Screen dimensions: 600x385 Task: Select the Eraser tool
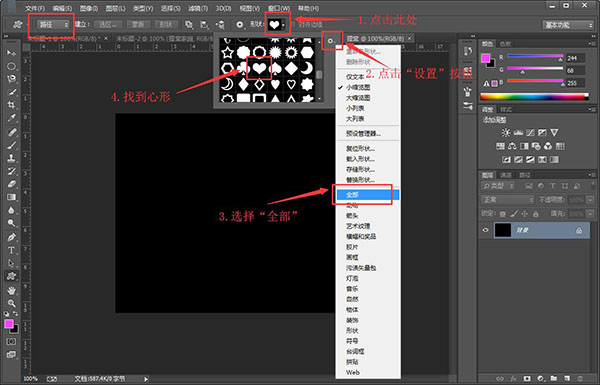pos(11,184)
